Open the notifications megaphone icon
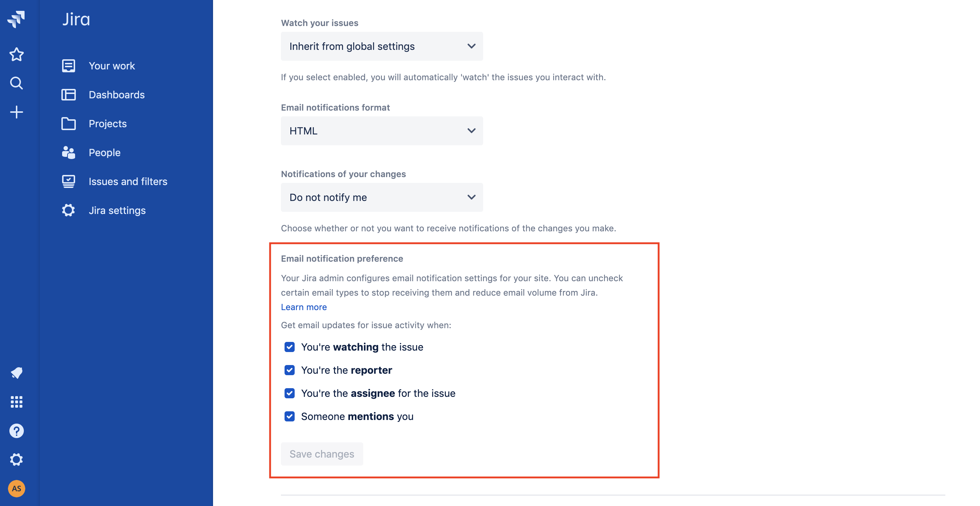980x506 pixels. [x=16, y=373]
